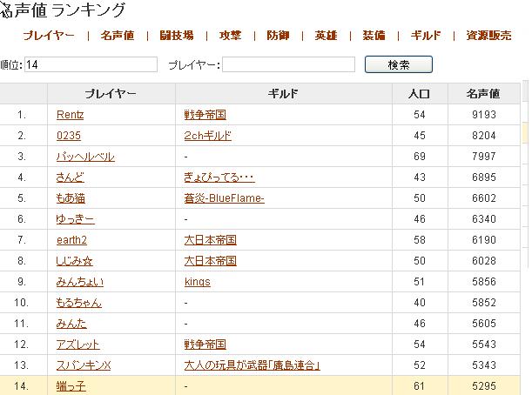Open the kings guild link

tap(198, 282)
